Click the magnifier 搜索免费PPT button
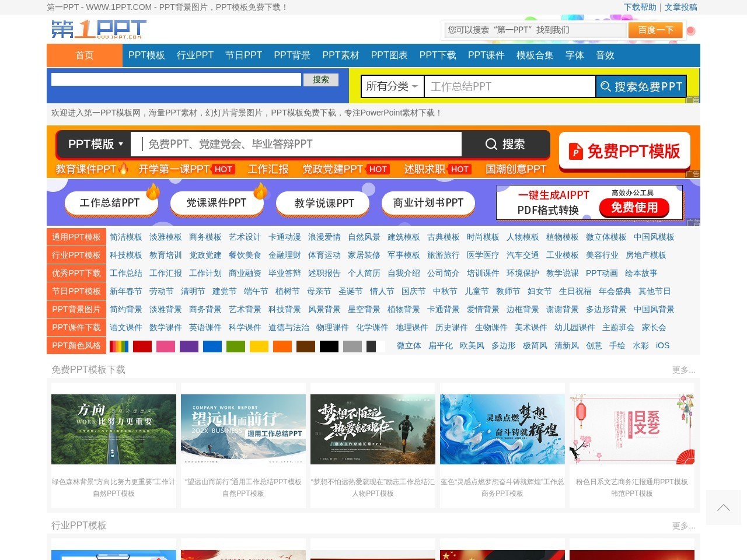This screenshot has width=747, height=560. 641,86
